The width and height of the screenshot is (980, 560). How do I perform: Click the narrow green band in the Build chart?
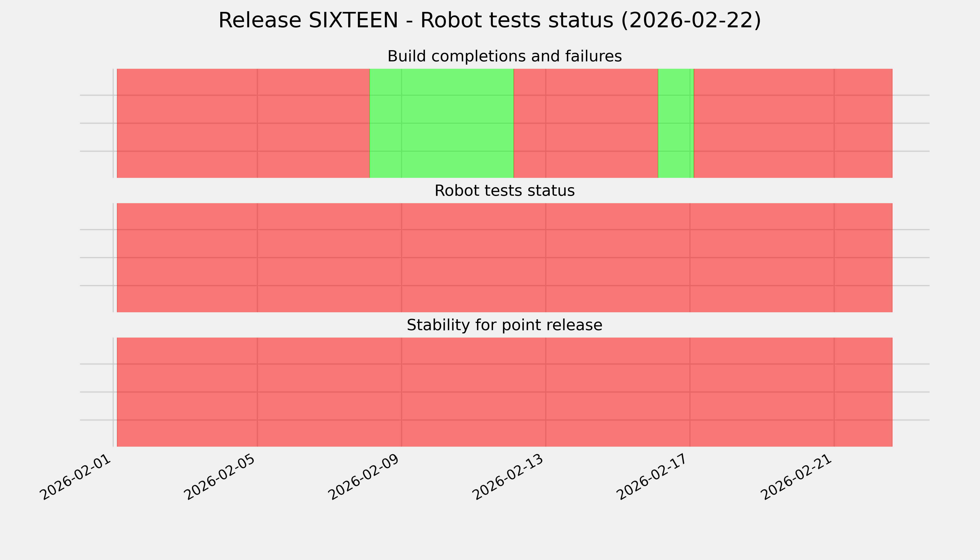pyautogui.click(x=676, y=123)
